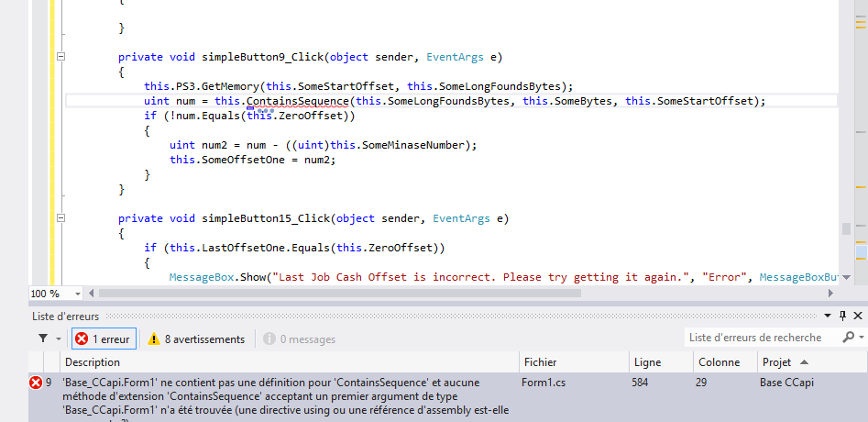Click 'GetMemory' in the PS3 call
Image resolution: width=868 pixels, height=422 pixels.
tap(232, 86)
